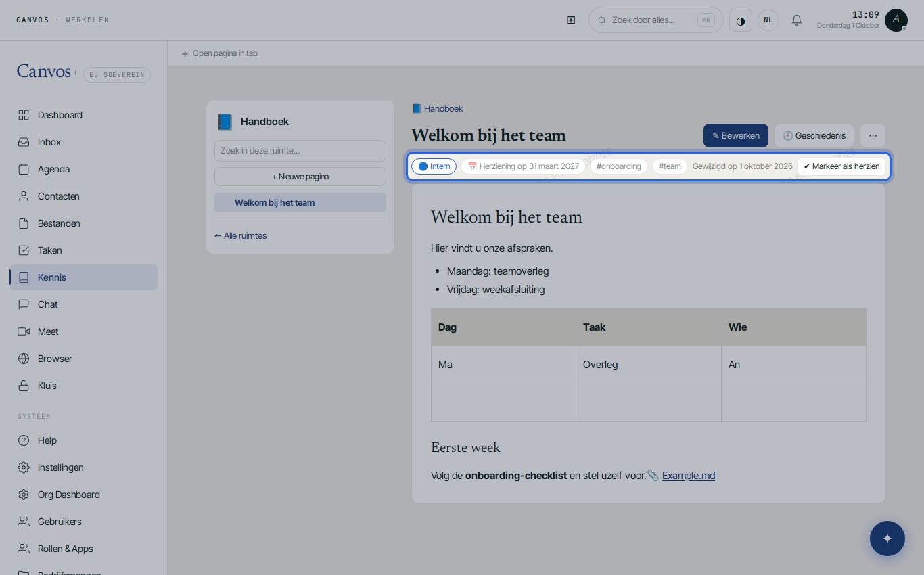Open the Contacten person icon

(24, 196)
